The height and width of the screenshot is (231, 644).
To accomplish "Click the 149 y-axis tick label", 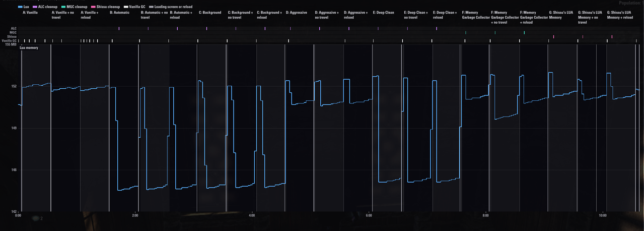I will coord(14,128).
